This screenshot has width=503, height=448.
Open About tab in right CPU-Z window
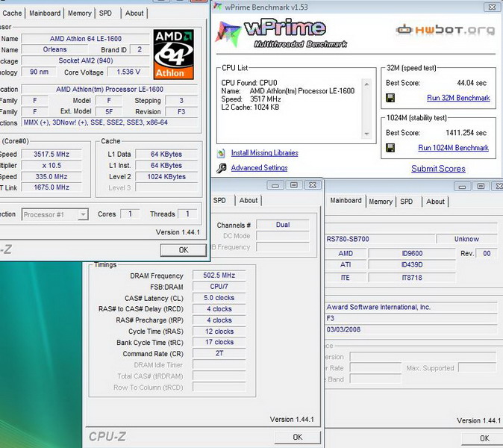(435, 202)
